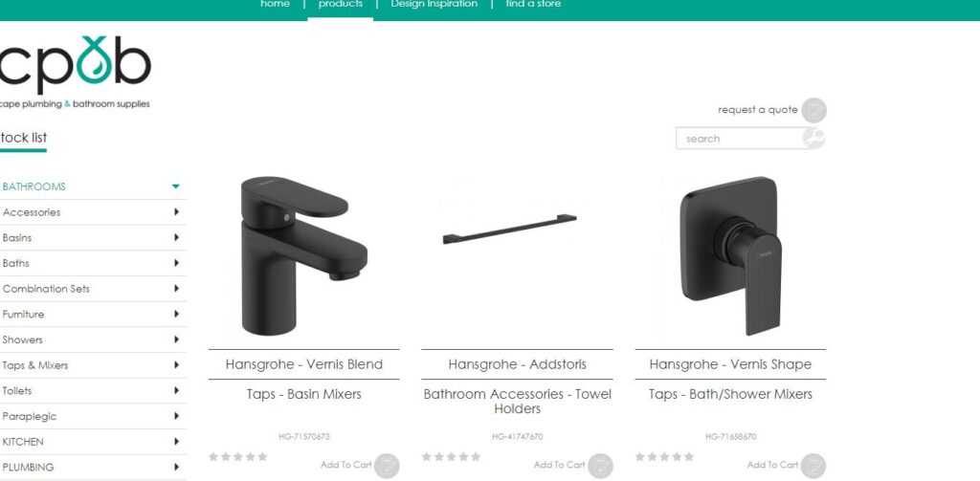
Task: Expand the Accessories subcategory arrow
Action: 176,211
